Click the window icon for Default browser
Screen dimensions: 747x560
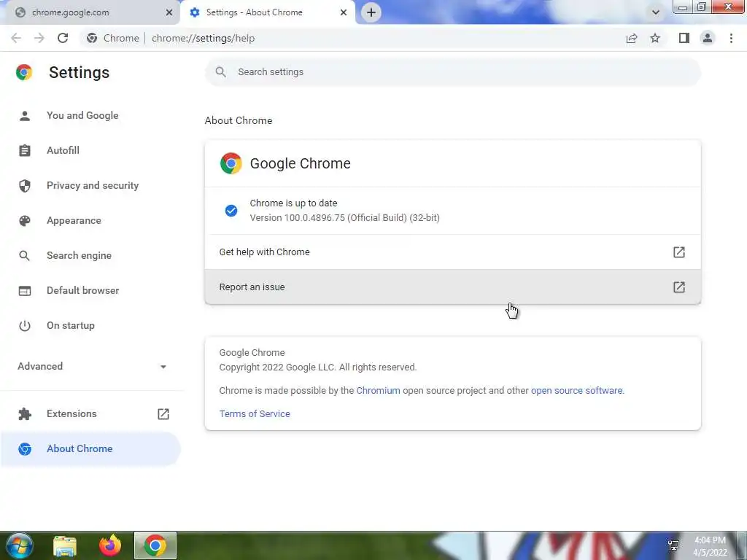25,290
